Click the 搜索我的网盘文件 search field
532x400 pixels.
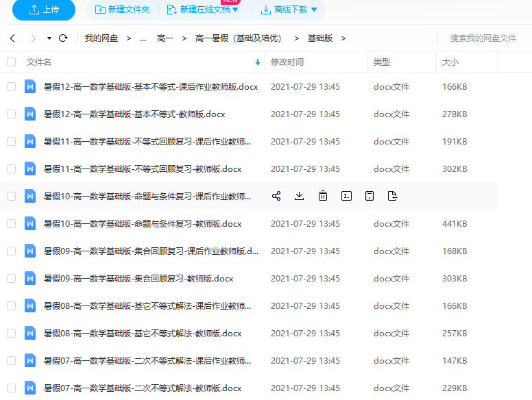pyautogui.click(x=483, y=38)
